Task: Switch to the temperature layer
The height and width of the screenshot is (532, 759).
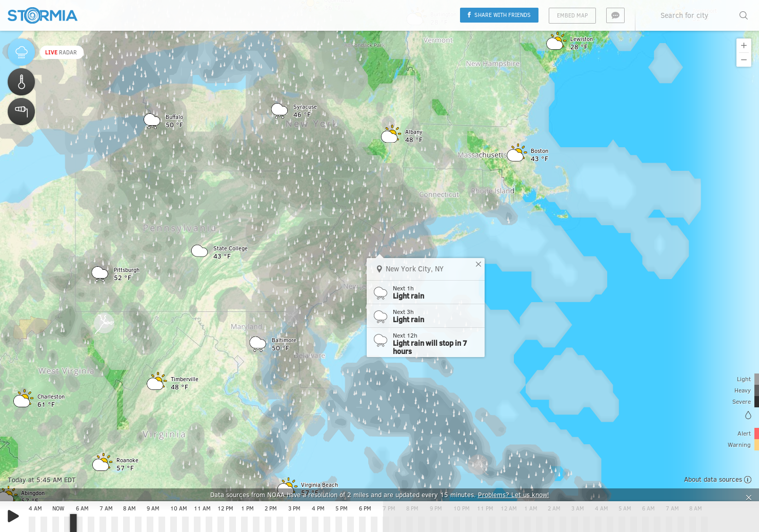Action: pyautogui.click(x=22, y=82)
